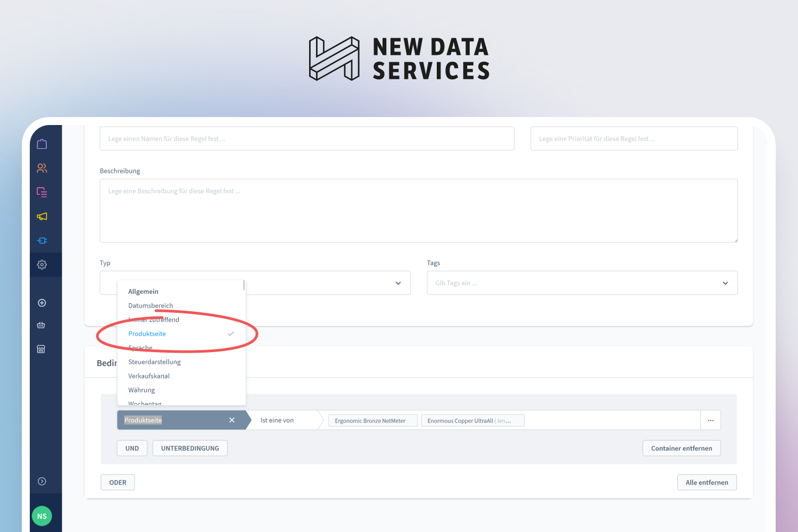Click the Enormous Copper UltraAll product tag

[x=472, y=421]
